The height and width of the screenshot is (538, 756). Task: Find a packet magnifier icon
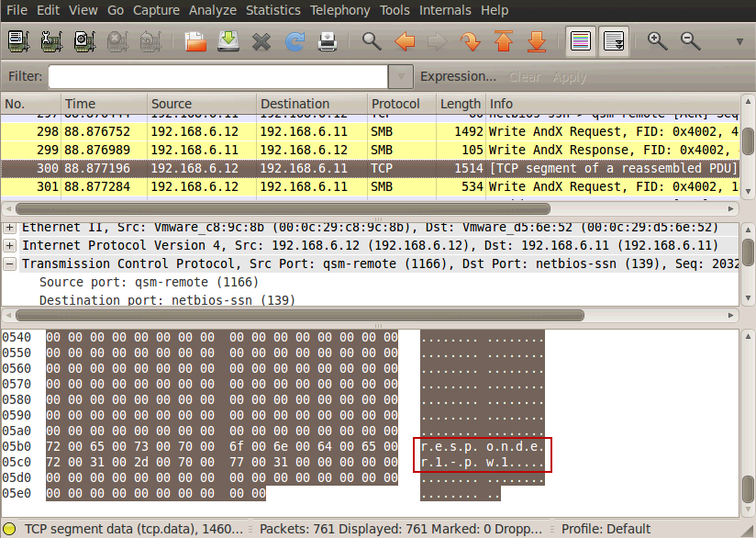point(372,41)
